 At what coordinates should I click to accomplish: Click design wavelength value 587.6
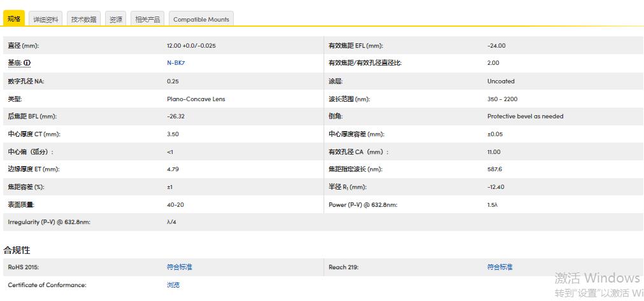[495, 169]
